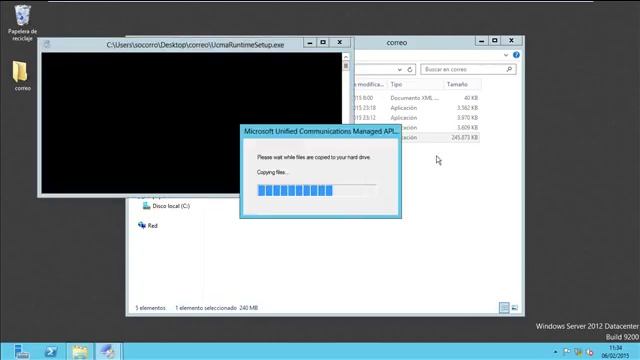Expand the ribbon chevron in correo window

(506, 55)
